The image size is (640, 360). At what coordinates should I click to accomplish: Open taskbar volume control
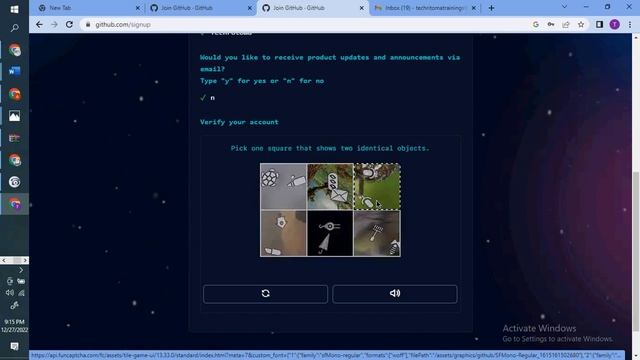(9, 293)
